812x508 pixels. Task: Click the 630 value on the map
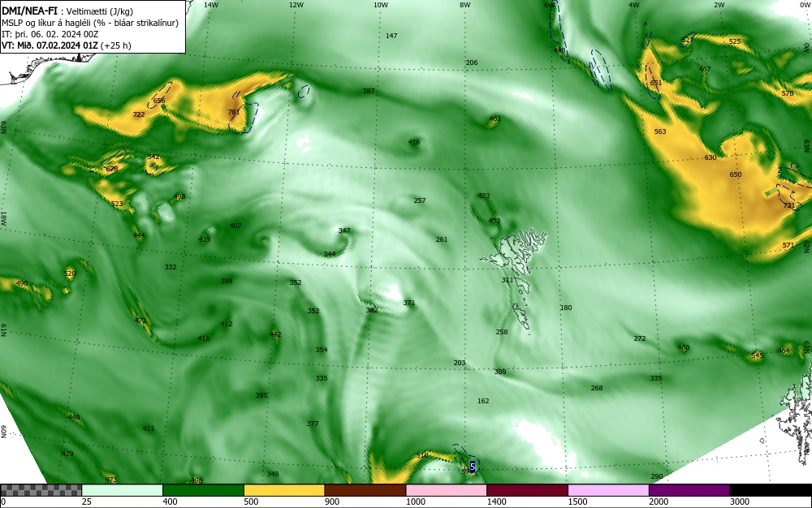tap(710, 157)
